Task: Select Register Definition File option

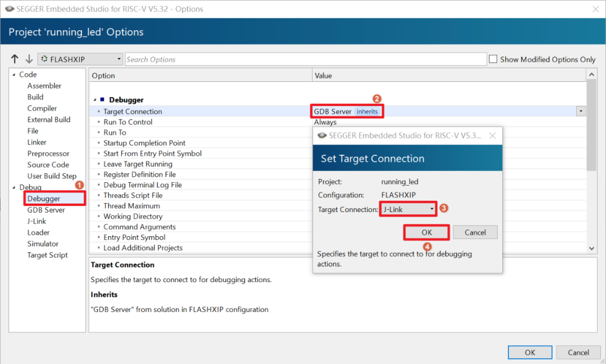Action: (x=140, y=174)
